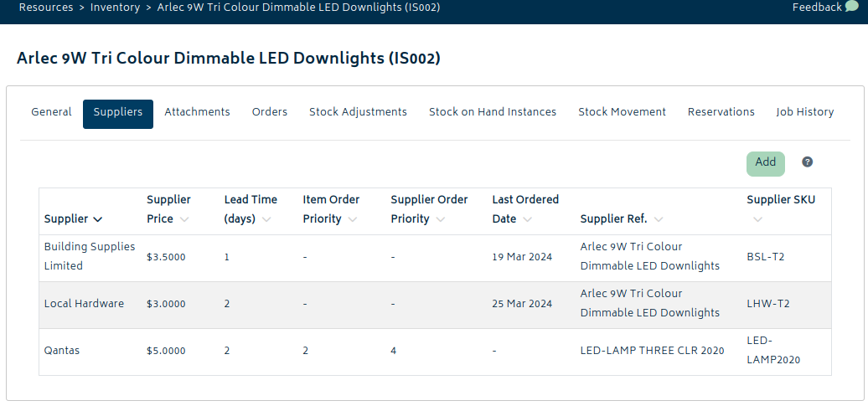Navigate to Resources breadcrumb link
The height and width of the screenshot is (411, 868).
click(x=46, y=8)
